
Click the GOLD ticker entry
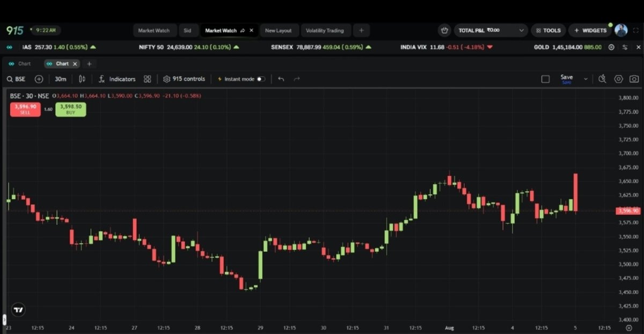[x=568, y=47]
